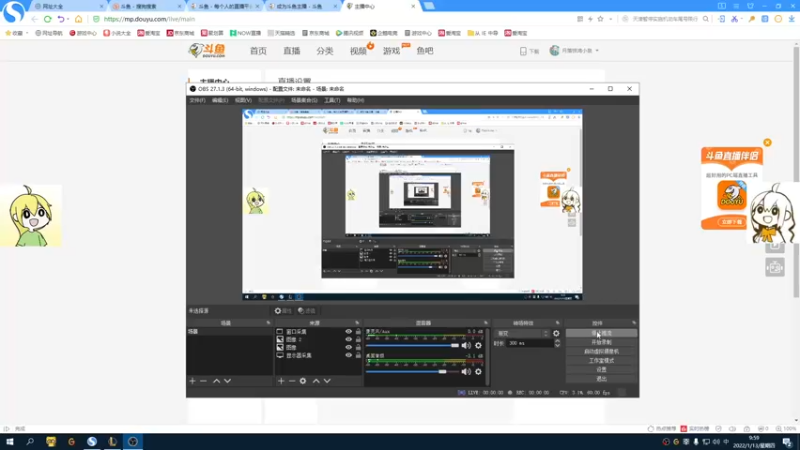
Task: Toggle lock for 窗口采集 source
Action: pyautogui.click(x=358, y=332)
